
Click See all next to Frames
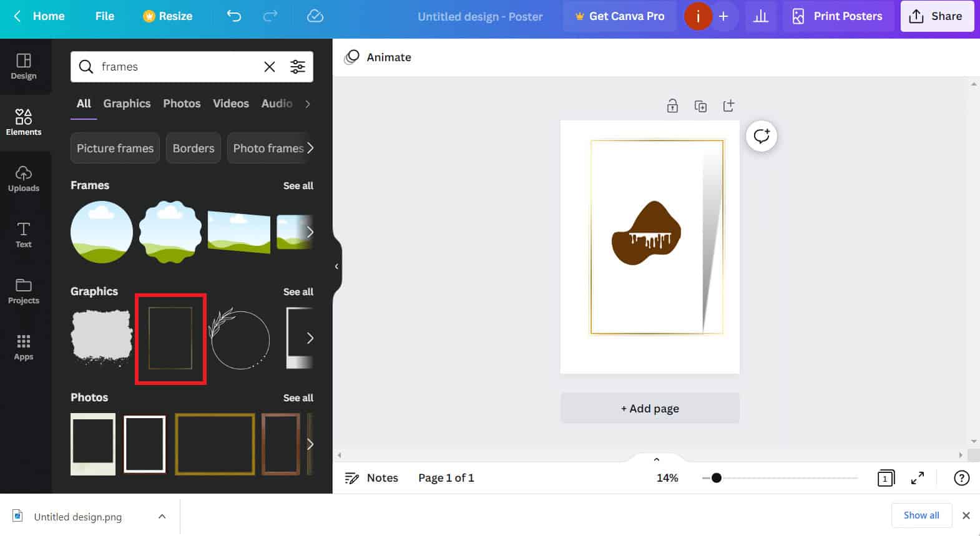[298, 186]
